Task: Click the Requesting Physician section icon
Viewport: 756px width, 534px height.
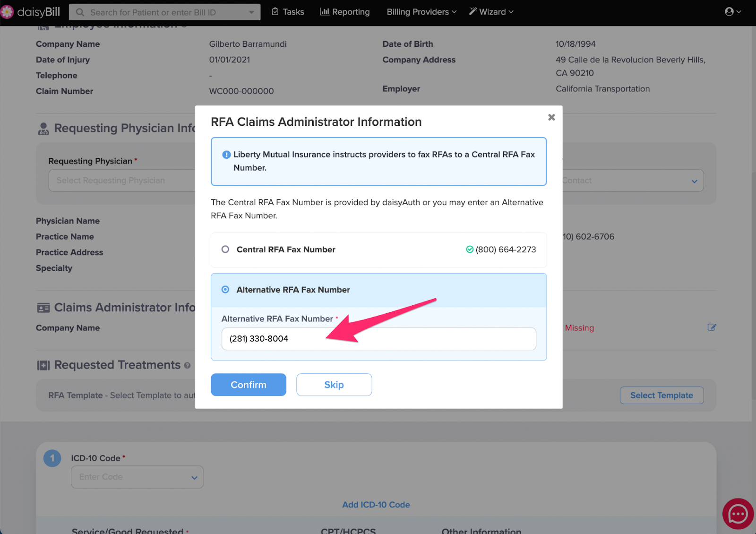Action: [43, 129]
